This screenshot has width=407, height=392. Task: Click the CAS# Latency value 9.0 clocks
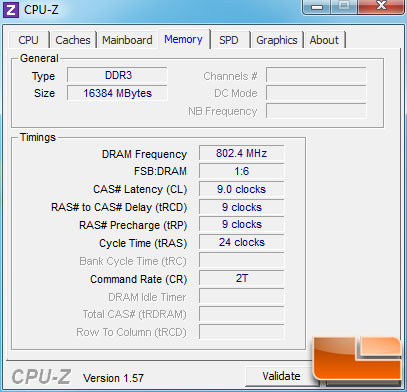point(241,189)
